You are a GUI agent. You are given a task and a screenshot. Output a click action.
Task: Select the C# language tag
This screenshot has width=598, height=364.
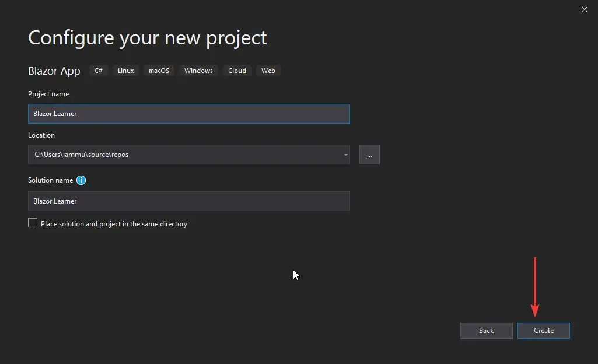[x=98, y=70]
